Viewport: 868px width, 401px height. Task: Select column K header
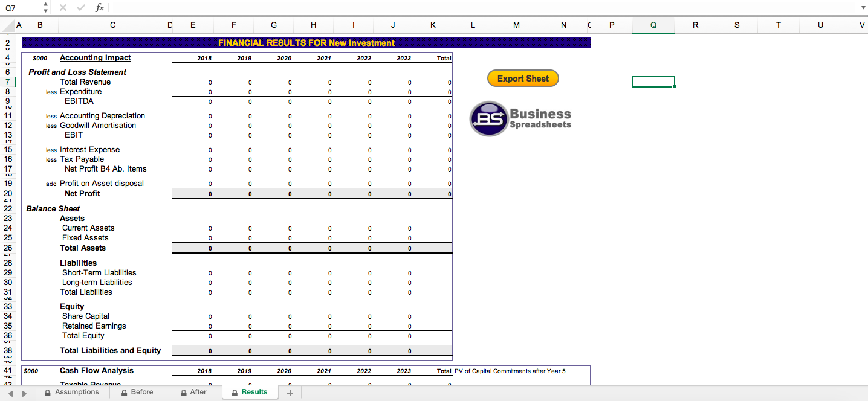(x=433, y=25)
